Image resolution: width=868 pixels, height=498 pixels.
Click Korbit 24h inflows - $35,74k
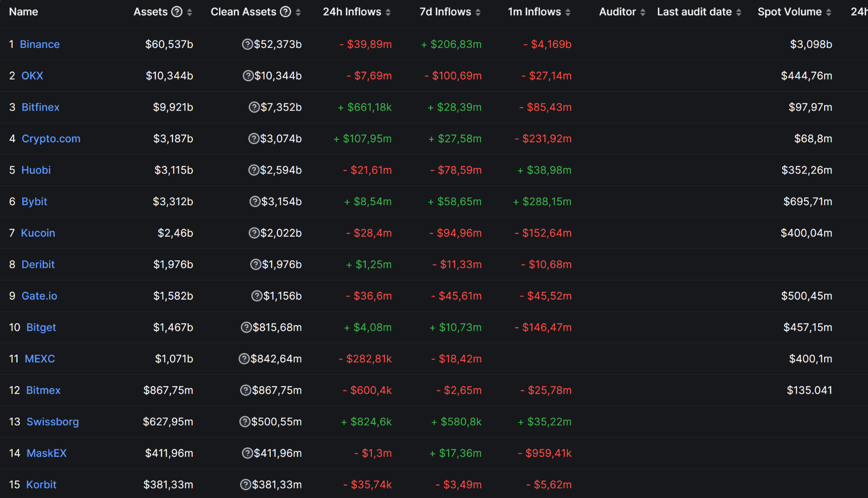point(368,484)
